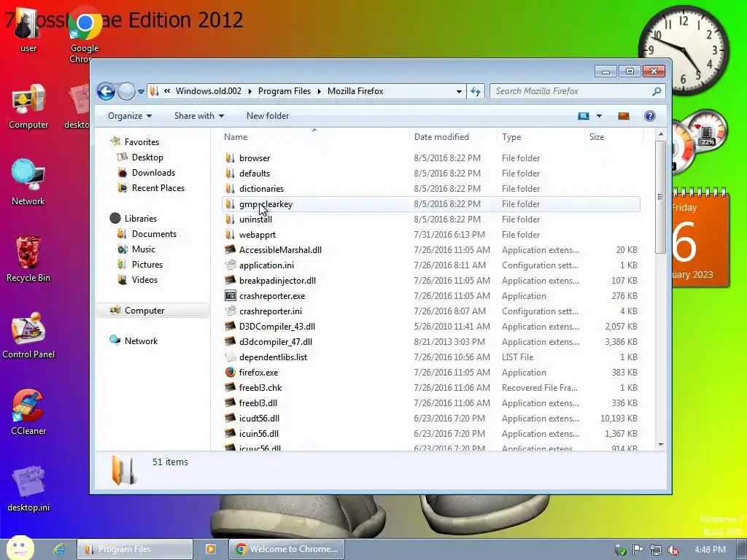Select the icudt56.dll file name

click(x=259, y=418)
